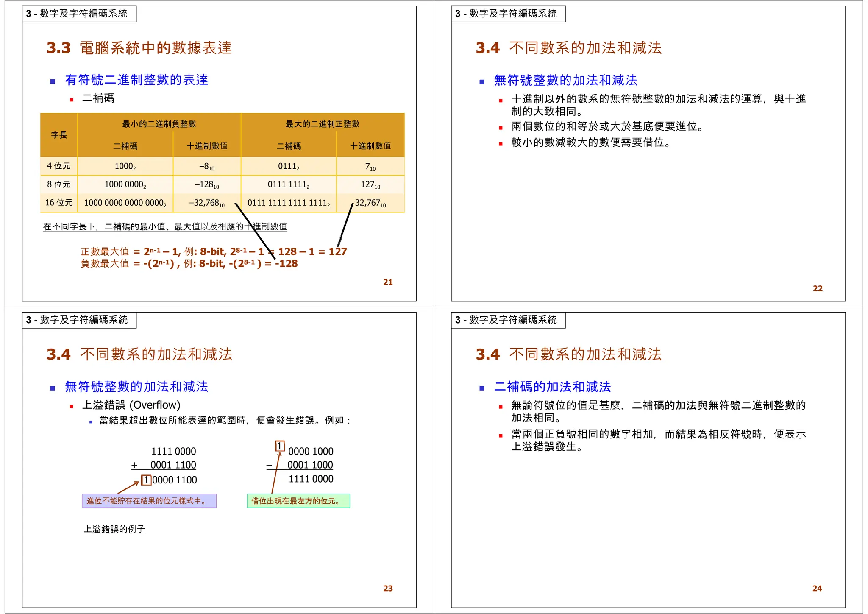Select the bullet starting '當兩個正負號相同的數字相加'
The height and width of the screenshot is (614, 868).
(658, 440)
